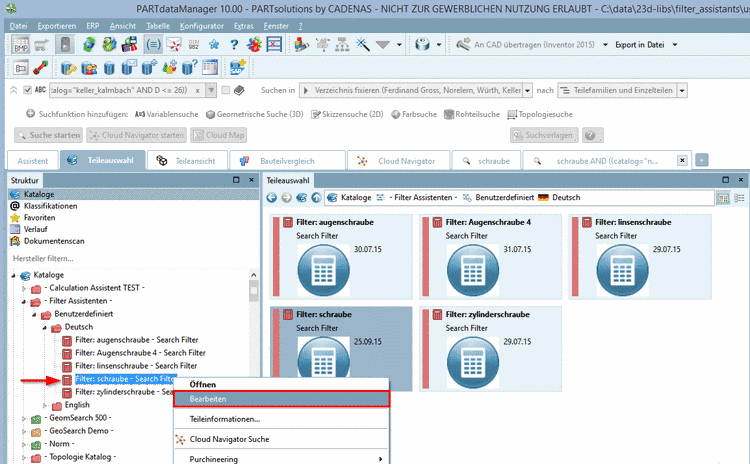Add the Variablensuche search function
750x464 pixels.
coord(166,114)
